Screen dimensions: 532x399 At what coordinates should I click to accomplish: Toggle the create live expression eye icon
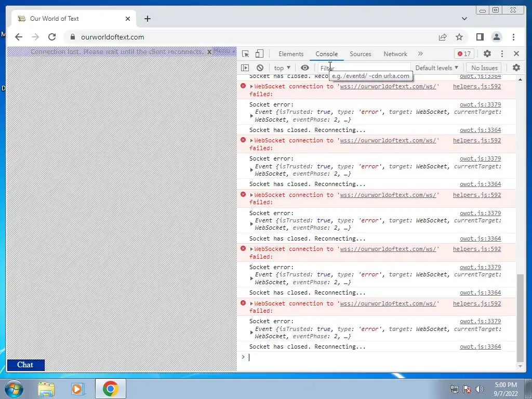click(x=304, y=68)
